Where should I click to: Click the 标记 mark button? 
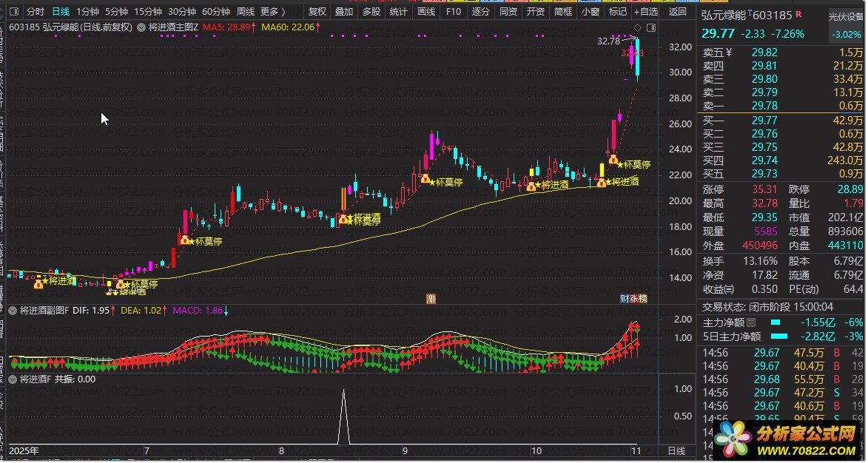(617, 11)
